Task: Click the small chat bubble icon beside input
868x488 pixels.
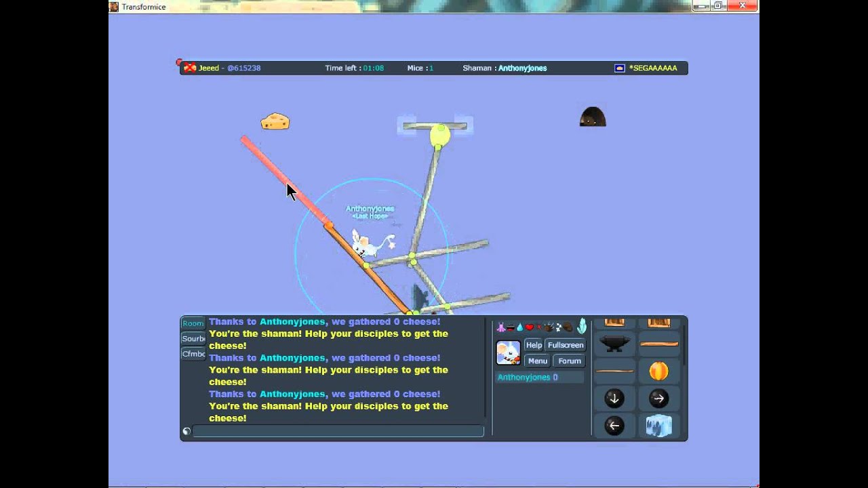Action: pos(186,431)
